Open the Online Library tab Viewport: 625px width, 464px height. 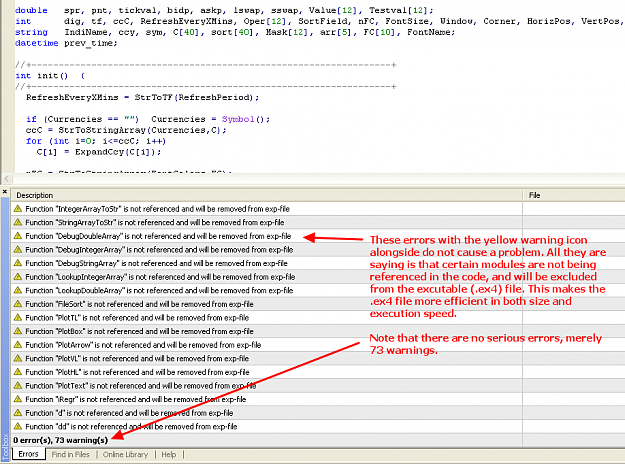point(125,454)
